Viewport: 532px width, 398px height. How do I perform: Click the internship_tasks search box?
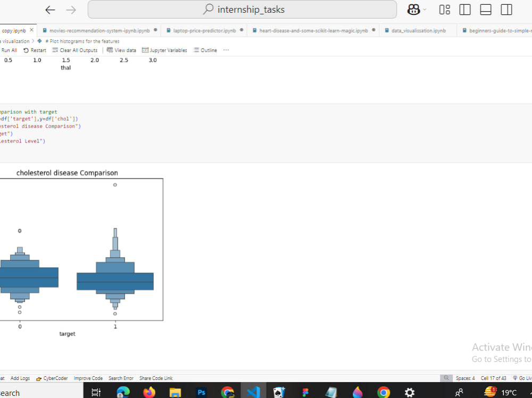[242, 10]
